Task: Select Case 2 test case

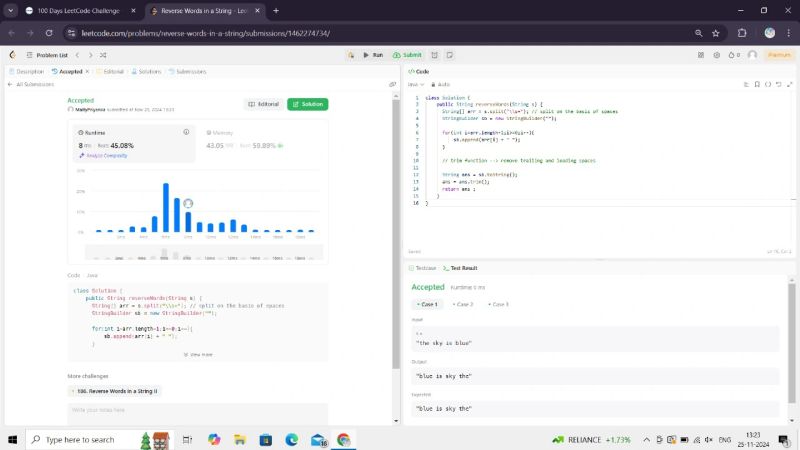Action: [463, 304]
